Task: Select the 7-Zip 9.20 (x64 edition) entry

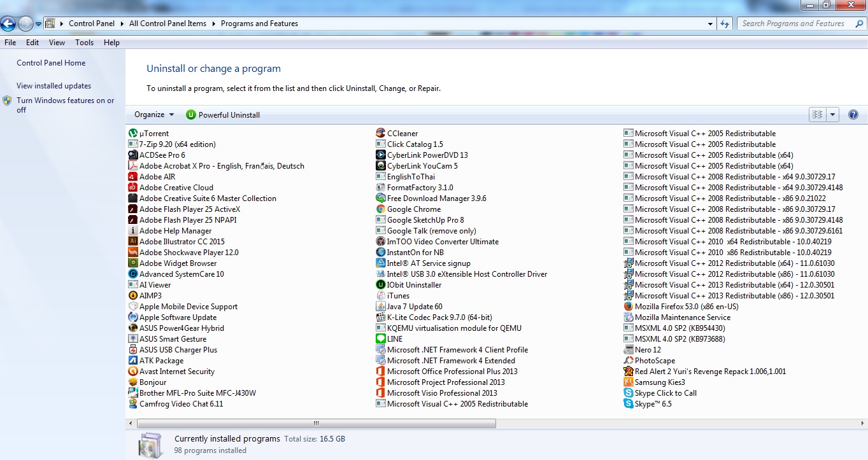Action: 172,144
